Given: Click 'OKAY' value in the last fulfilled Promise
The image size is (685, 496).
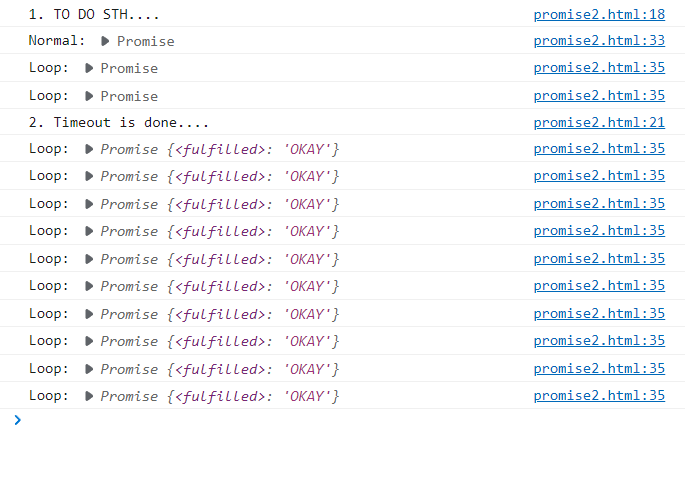Looking at the screenshot, I should 308,396.
